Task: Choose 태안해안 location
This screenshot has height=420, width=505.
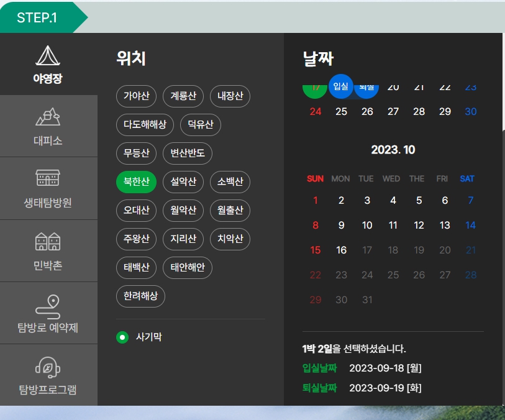Action: click(x=188, y=268)
